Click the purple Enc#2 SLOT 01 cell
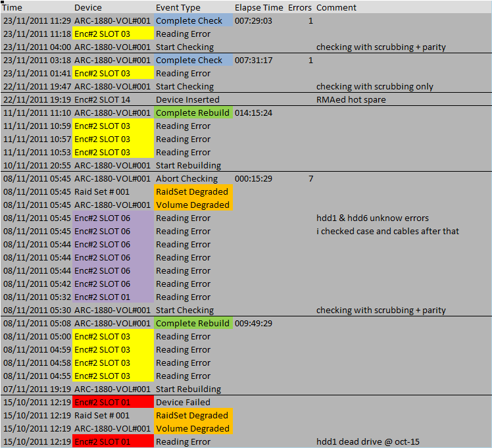The image size is (492, 448). tap(113, 297)
